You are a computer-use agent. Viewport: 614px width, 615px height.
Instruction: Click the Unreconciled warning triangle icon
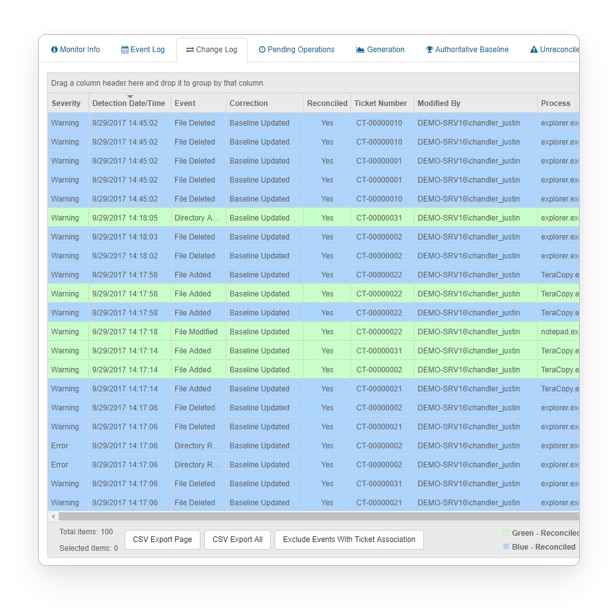[x=534, y=50]
